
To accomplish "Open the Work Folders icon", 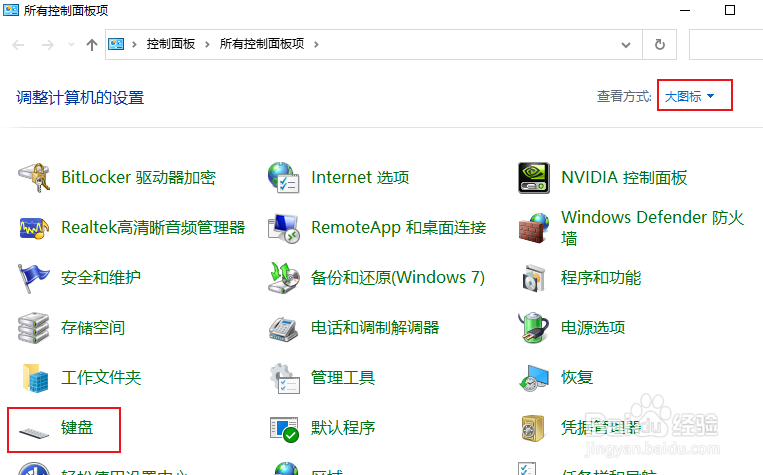I will (x=35, y=378).
